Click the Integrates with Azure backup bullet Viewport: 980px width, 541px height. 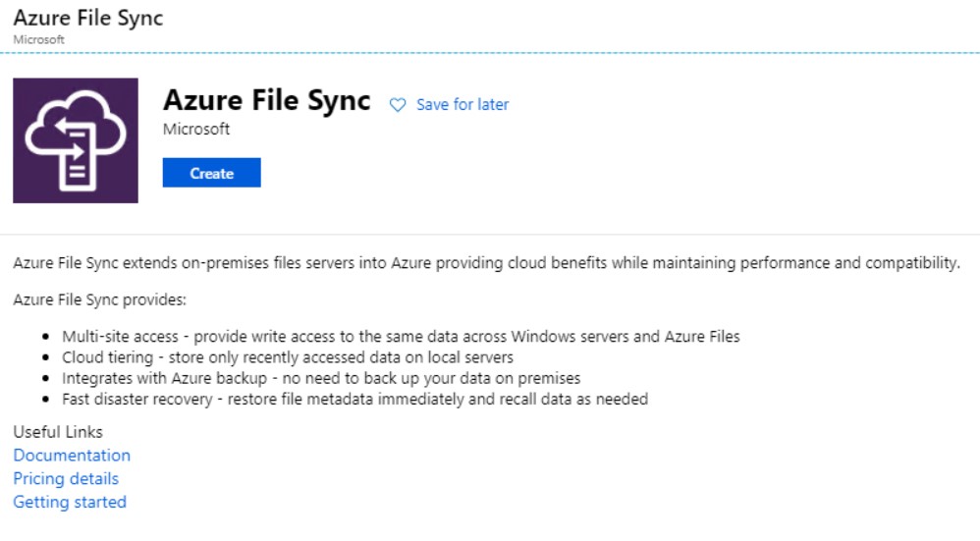point(321,379)
